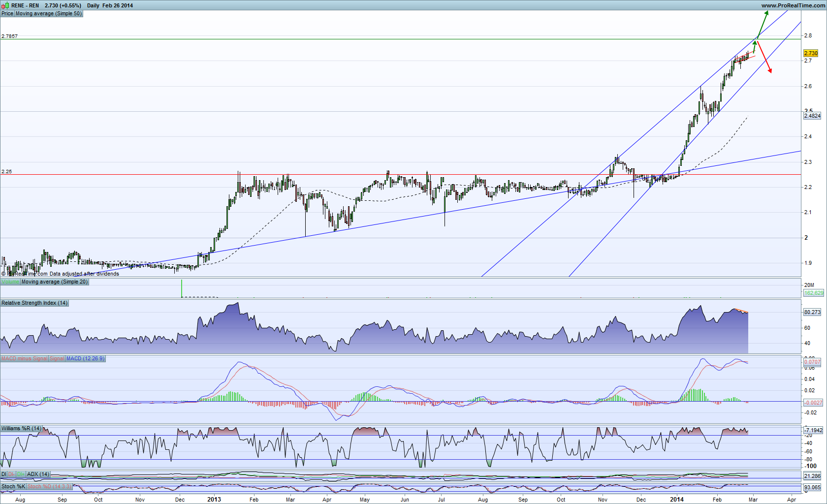The image size is (827, 504).
Task: Click the red Signal label
Action: tap(57, 358)
